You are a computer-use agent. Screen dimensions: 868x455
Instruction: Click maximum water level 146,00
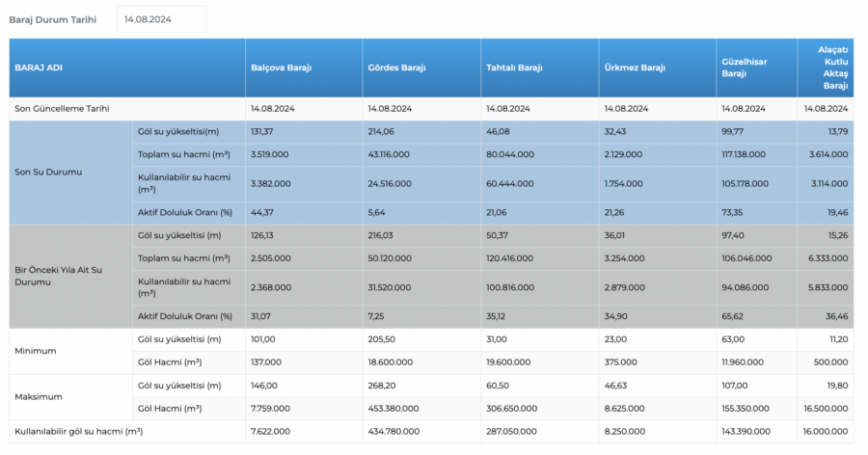point(263,386)
